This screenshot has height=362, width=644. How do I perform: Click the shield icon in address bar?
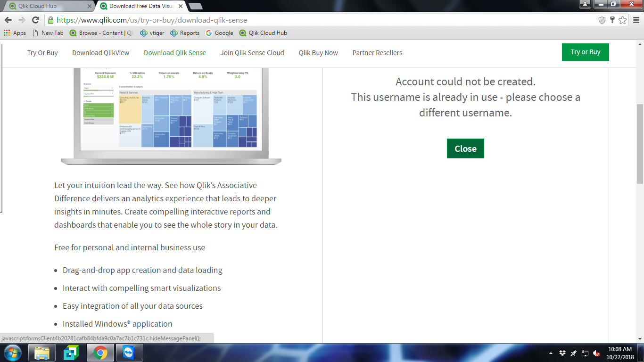click(x=602, y=20)
